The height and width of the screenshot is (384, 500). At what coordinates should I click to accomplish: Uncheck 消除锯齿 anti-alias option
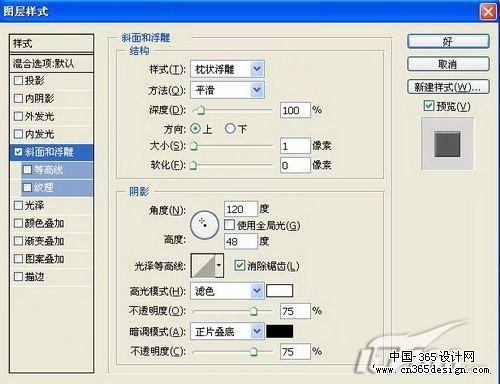[239, 266]
